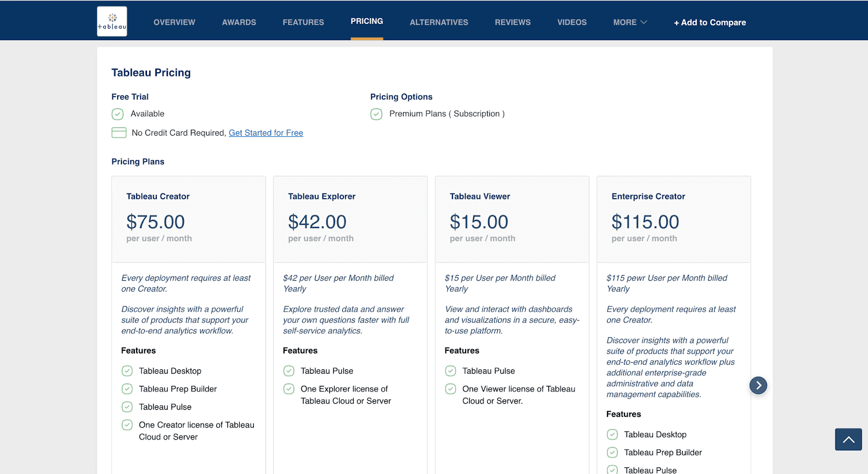This screenshot has height=474, width=868.
Task: Switch to the Awards tab
Action: click(x=239, y=22)
